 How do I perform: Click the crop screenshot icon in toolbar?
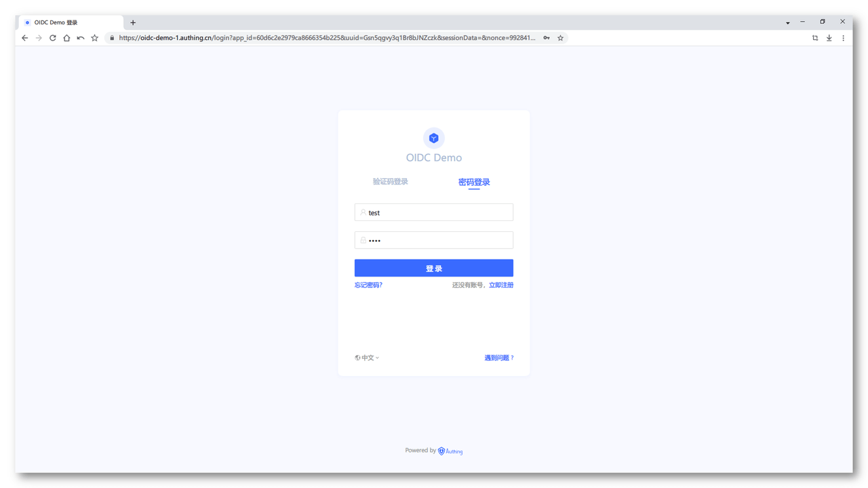click(x=815, y=38)
